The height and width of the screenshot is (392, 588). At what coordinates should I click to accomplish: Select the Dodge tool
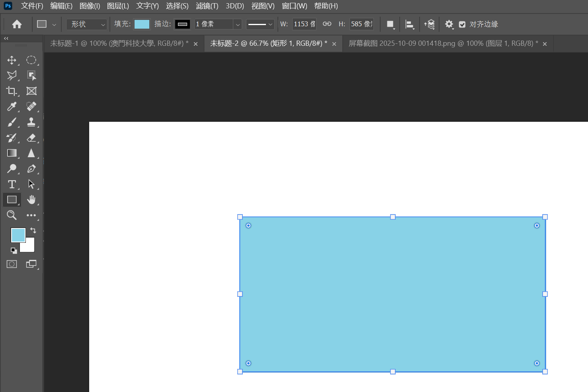(x=12, y=169)
